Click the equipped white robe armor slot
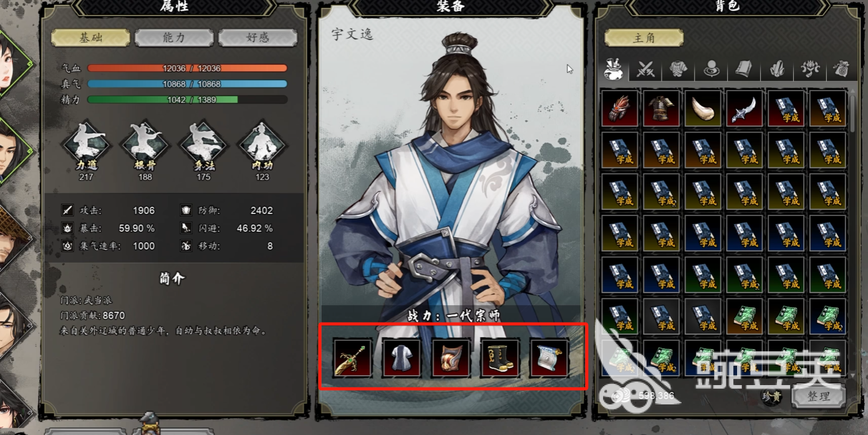 [x=402, y=358]
